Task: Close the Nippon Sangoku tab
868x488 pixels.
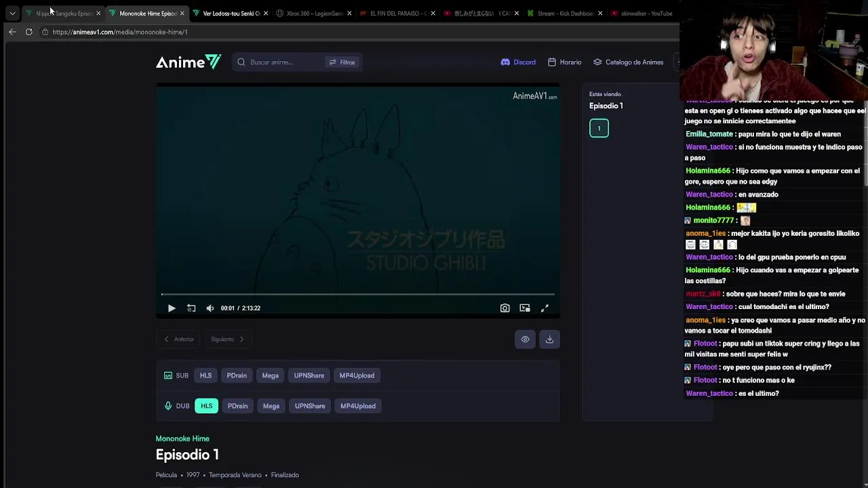Action: point(98,14)
